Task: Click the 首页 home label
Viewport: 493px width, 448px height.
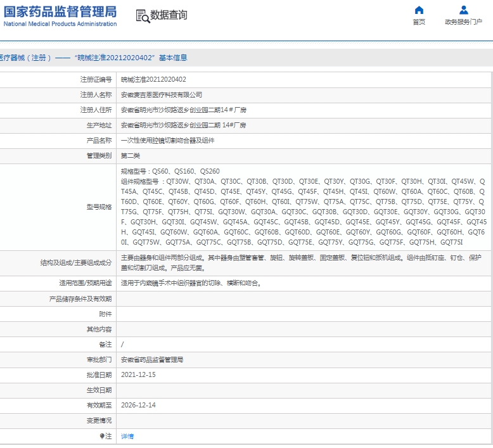Action: 419,22
